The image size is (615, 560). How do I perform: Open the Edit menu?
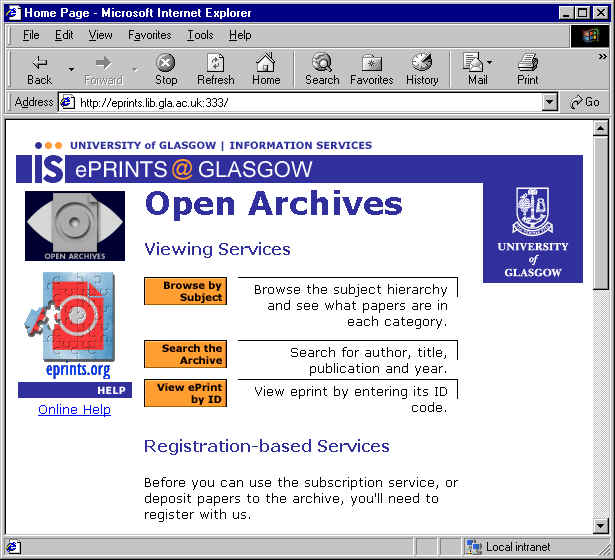[64, 35]
